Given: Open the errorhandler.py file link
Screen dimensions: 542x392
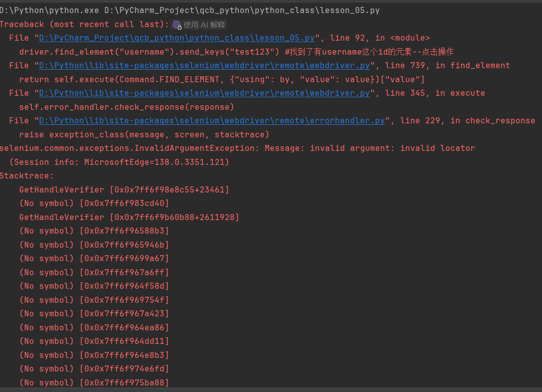Looking at the screenshot, I should (x=212, y=121).
